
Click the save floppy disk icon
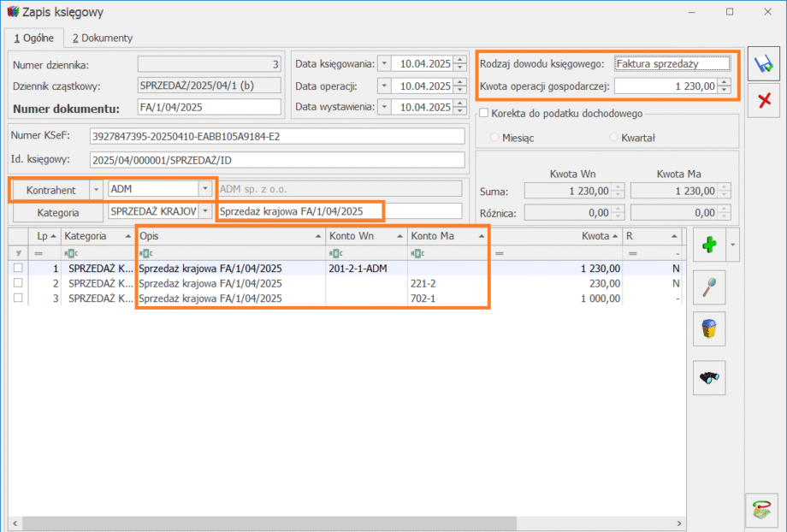click(762, 64)
